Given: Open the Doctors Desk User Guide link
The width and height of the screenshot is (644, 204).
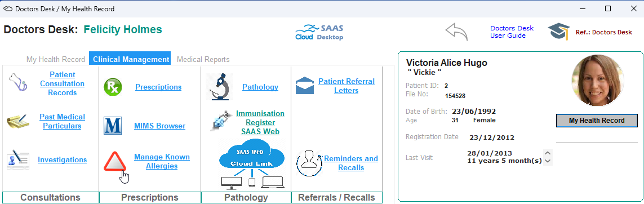Looking at the screenshot, I should point(512,32).
